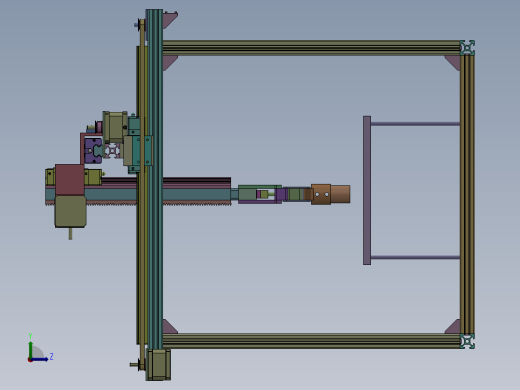Select the purple linear bearing block
520x390 pixels.
pyautogui.click(x=93, y=151)
